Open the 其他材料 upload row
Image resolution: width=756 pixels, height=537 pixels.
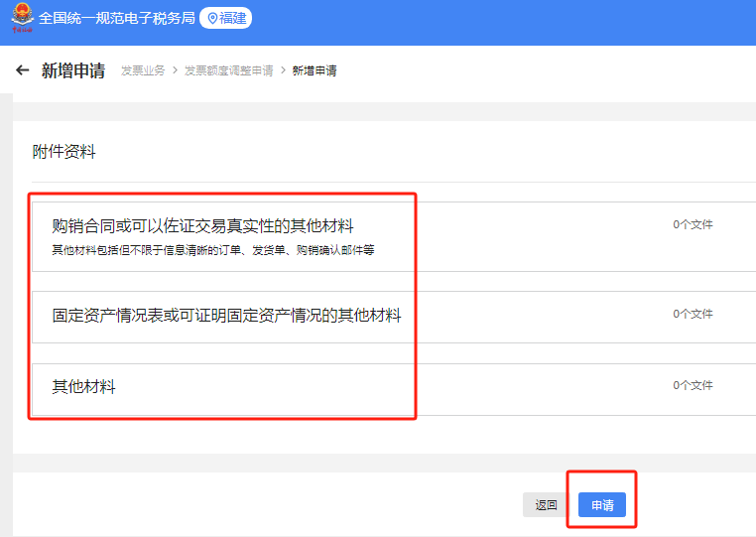click(x=394, y=389)
